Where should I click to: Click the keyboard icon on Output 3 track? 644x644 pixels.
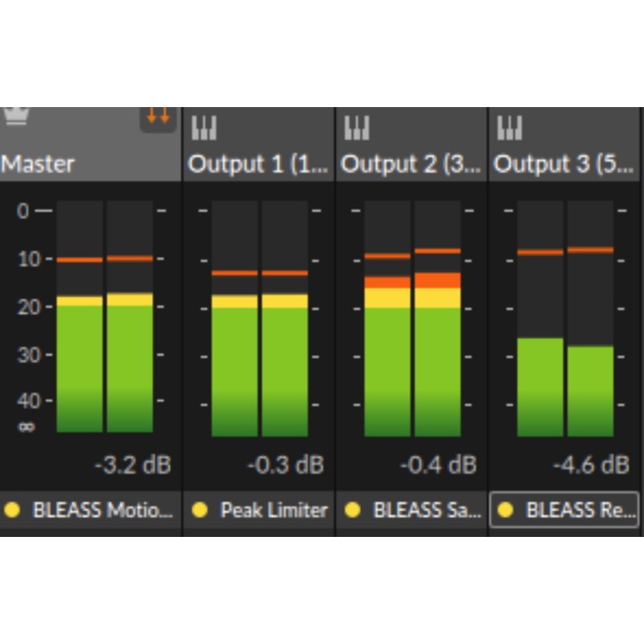click(x=510, y=128)
